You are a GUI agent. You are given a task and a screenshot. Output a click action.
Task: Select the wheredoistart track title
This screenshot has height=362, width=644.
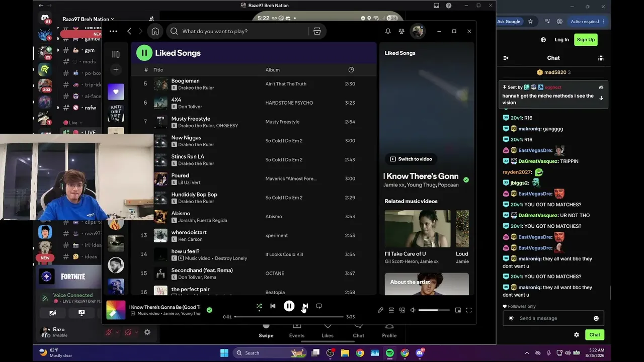189,232
